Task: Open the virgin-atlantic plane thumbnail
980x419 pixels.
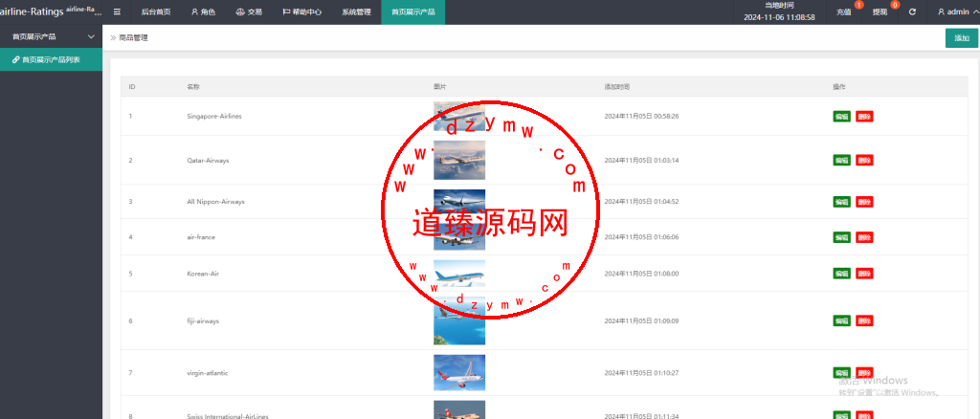Action: [x=459, y=373]
